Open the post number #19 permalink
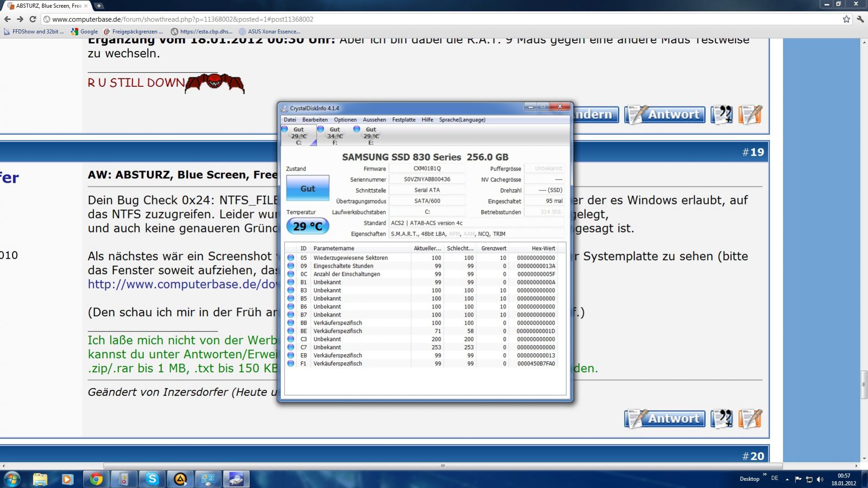 pos(753,152)
